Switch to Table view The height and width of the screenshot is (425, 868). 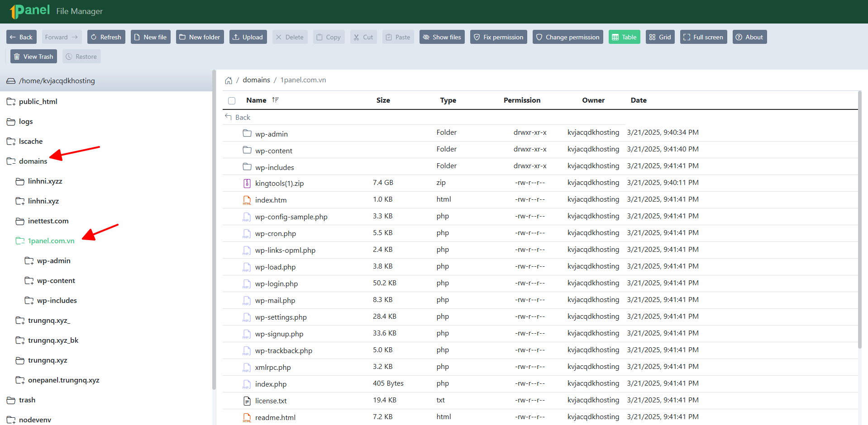(x=624, y=37)
